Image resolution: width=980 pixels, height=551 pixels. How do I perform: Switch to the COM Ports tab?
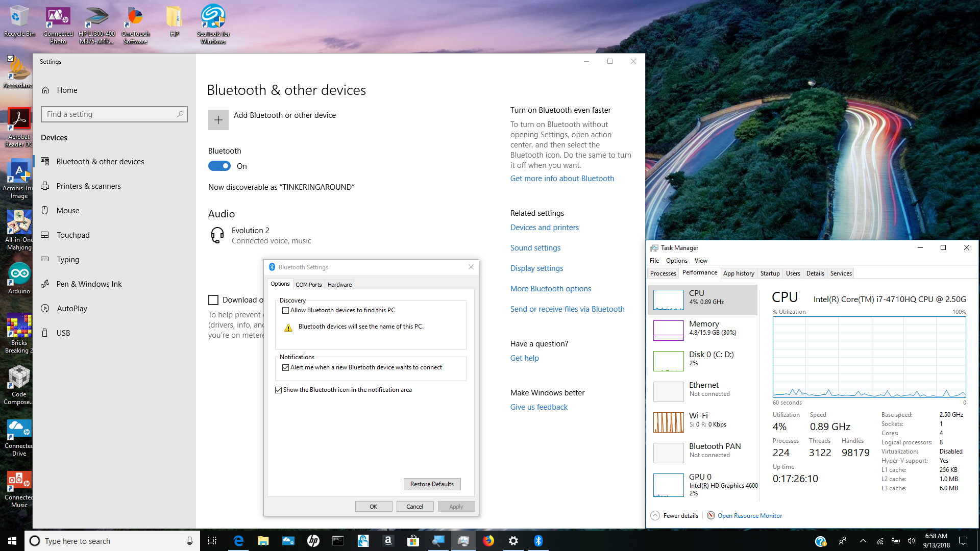(309, 285)
